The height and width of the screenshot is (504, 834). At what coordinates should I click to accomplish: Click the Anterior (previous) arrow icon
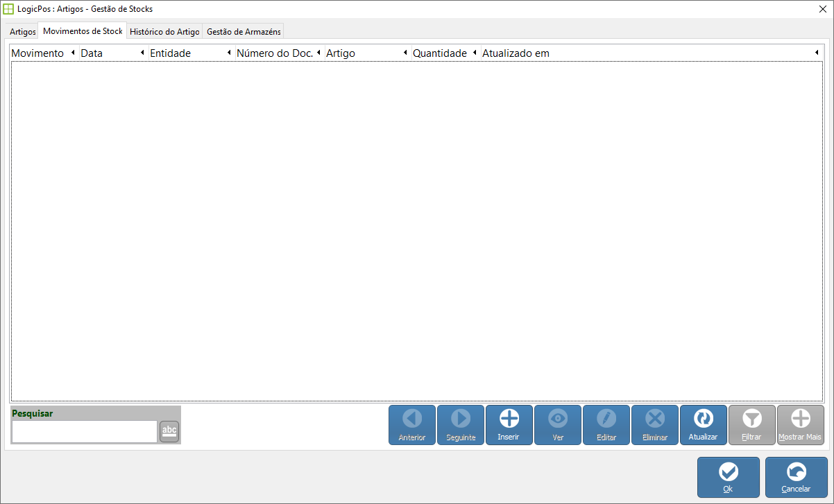click(x=412, y=419)
